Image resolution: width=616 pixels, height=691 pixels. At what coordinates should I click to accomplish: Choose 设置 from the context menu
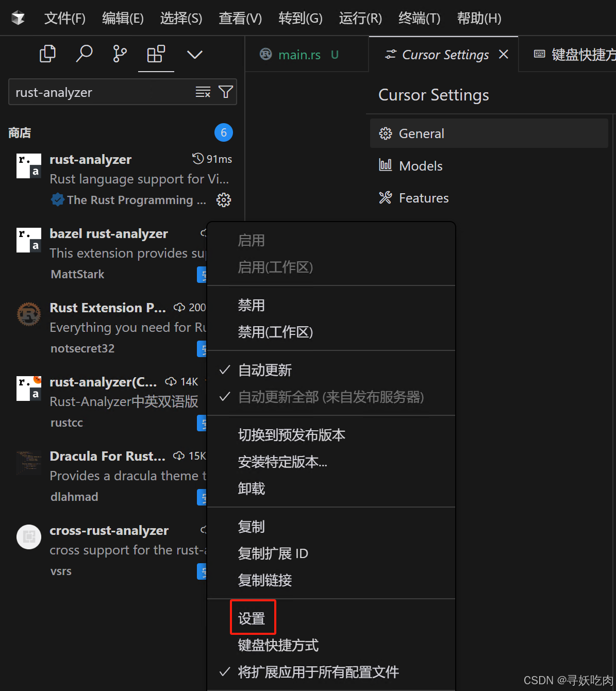[331, 618]
